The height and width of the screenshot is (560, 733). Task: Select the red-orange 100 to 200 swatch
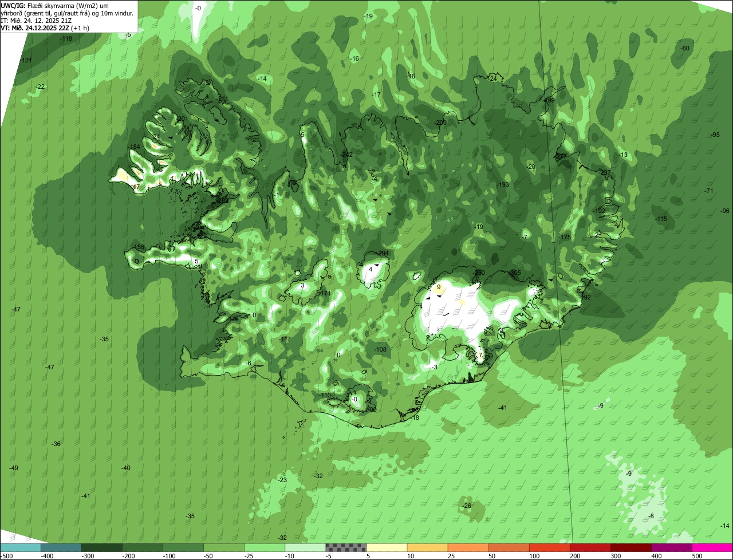[x=550, y=547]
